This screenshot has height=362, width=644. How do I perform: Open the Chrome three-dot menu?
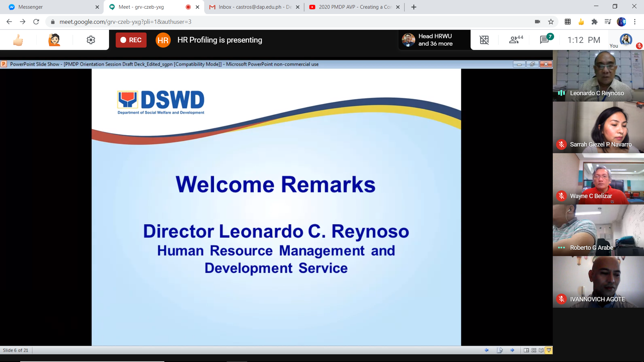635,22
